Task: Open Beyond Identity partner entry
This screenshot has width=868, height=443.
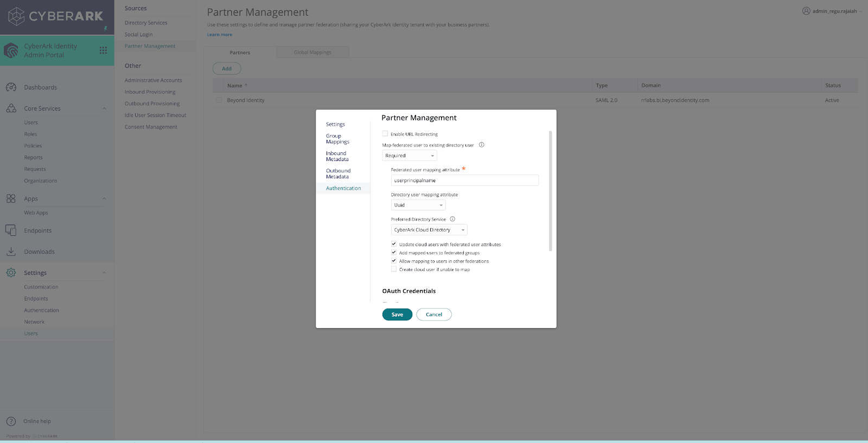Action: (246, 100)
